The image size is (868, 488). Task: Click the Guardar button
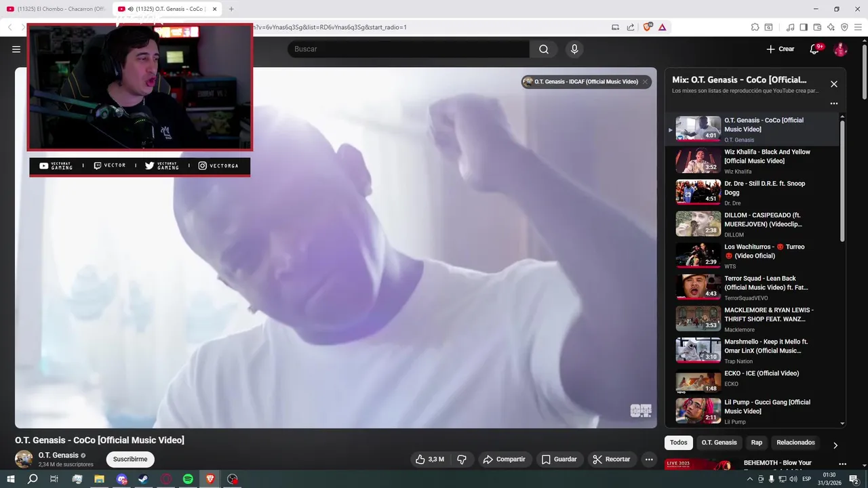[559, 460]
